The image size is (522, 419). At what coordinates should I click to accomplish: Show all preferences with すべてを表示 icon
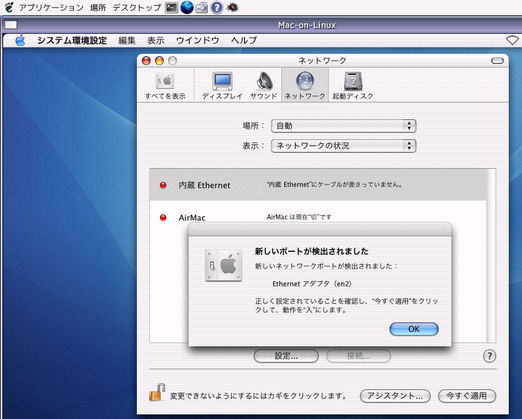coord(165,86)
